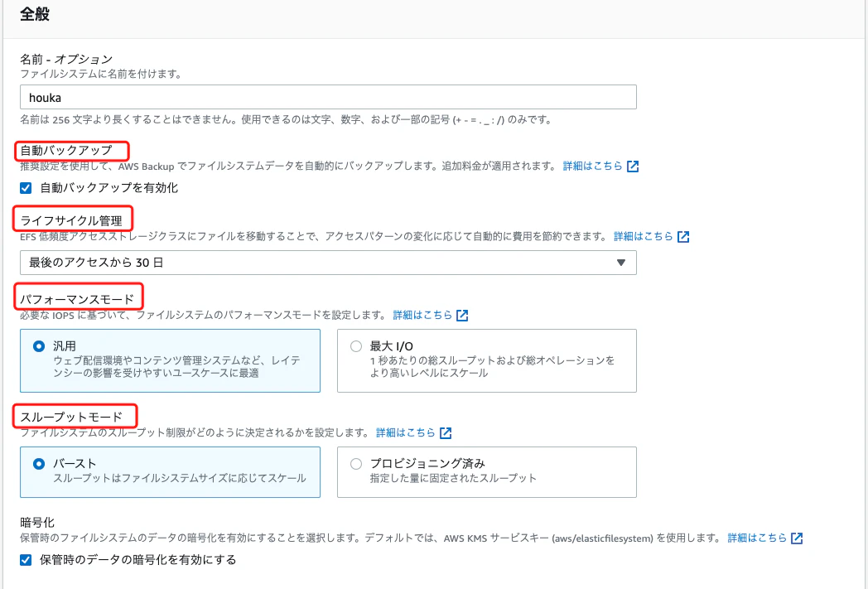Click the パフォーマンスモード heading
Viewport: 868px width, 589px height.
click(x=77, y=300)
